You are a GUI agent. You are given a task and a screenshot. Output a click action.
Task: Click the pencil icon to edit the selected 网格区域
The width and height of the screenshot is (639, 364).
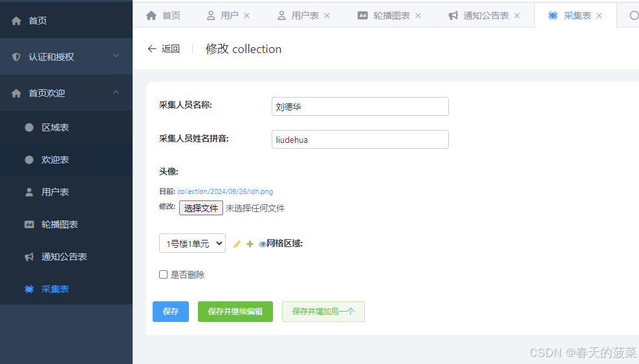click(237, 244)
